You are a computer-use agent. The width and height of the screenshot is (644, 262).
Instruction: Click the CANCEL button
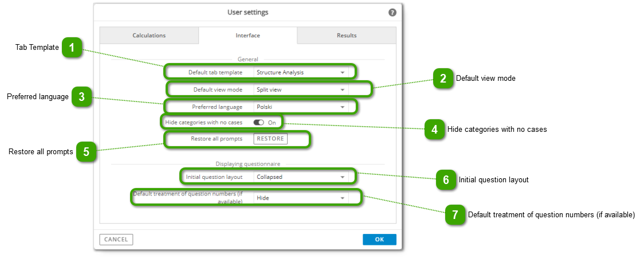[x=116, y=240]
